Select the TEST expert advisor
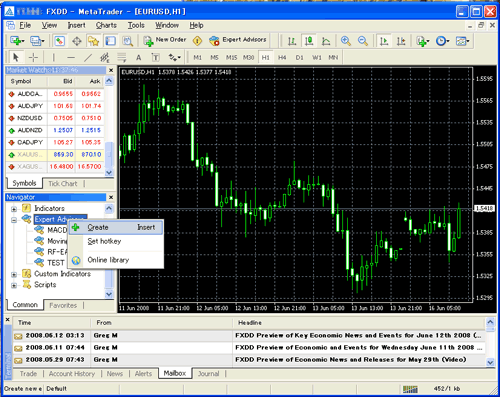This screenshot has width=500, height=397. pos(50,263)
